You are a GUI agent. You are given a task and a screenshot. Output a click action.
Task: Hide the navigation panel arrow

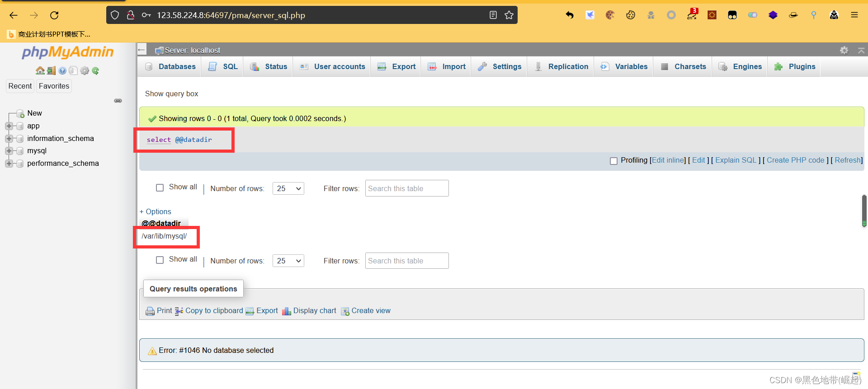coord(142,50)
